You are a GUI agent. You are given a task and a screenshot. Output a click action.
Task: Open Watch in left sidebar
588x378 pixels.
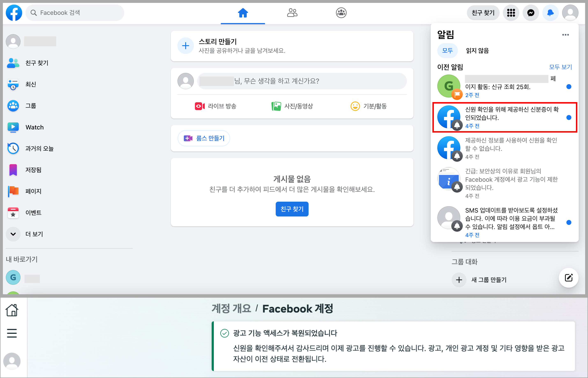point(35,127)
